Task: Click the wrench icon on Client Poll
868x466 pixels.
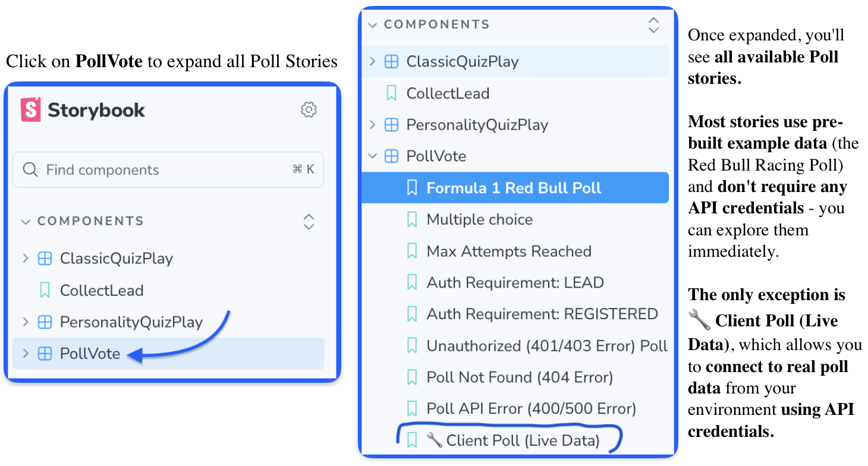Action: [x=435, y=440]
